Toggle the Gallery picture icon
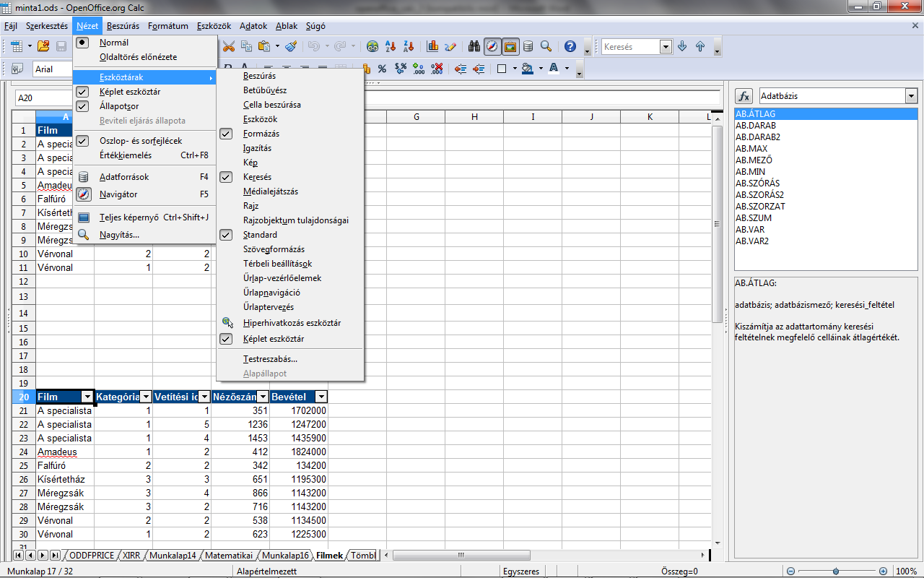The height and width of the screenshot is (578, 924). pos(511,46)
